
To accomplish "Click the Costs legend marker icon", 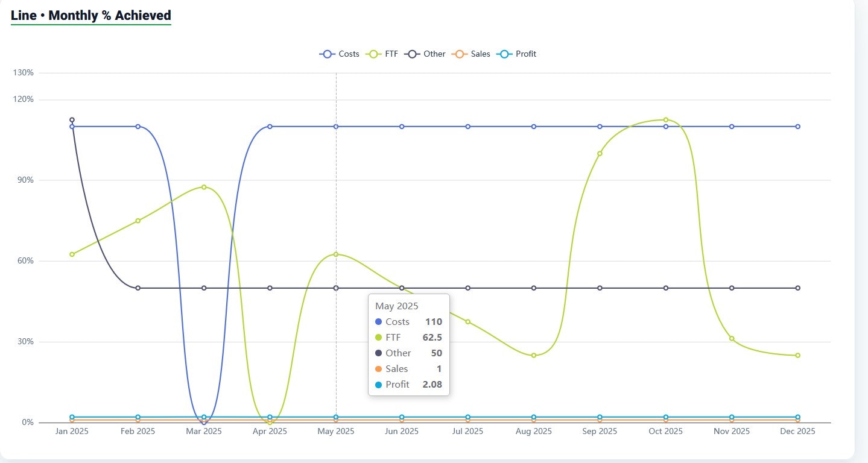I will [x=326, y=54].
